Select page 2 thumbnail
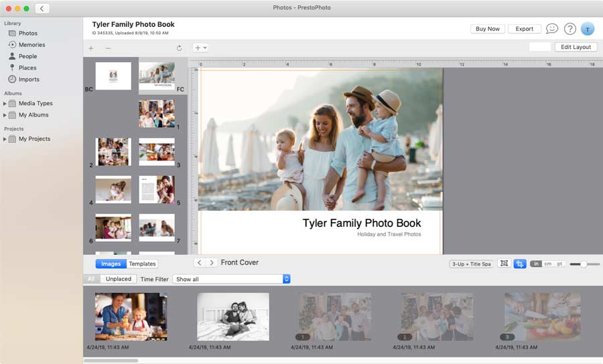This screenshot has width=603, height=364. coord(113,152)
